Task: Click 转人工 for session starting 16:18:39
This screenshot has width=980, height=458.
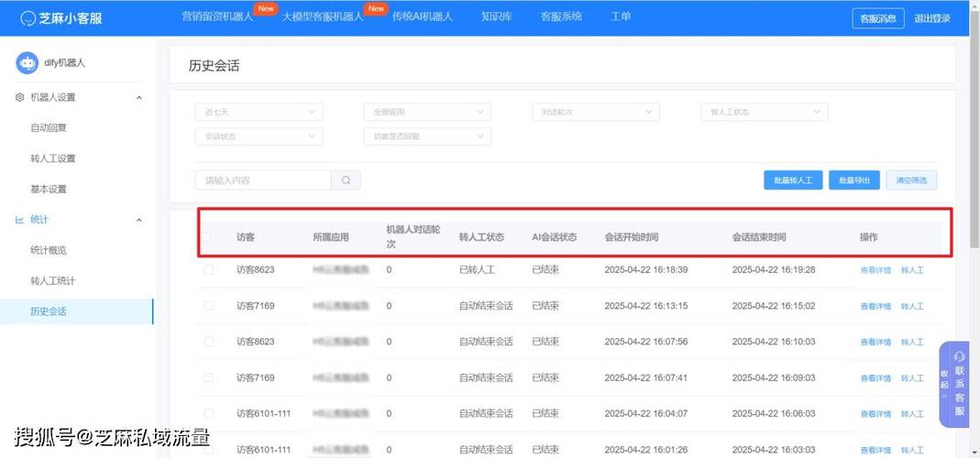Action: (x=912, y=270)
